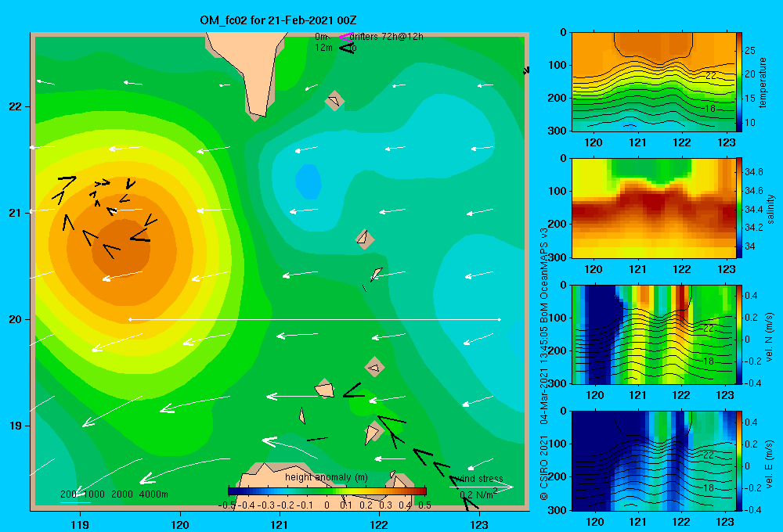Image resolution: width=783 pixels, height=532 pixels.
Task: Click the '0.4' tick on vel. N color bar
Action: pos(751,296)
